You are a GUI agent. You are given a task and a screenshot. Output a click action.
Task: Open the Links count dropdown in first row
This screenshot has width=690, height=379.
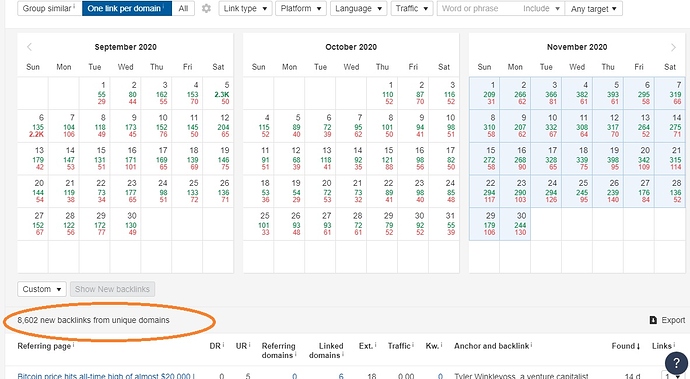pyautogui.click(x=673, y=376)
